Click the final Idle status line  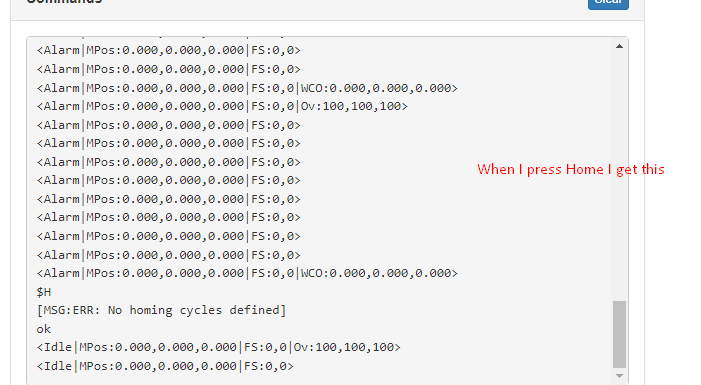[165, 366]
